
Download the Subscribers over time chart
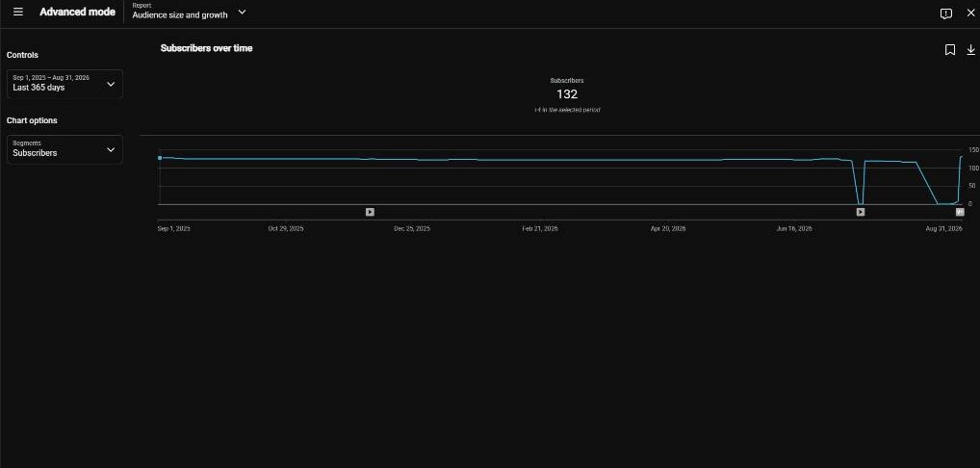pyautogui.click(x=970, y=49)
